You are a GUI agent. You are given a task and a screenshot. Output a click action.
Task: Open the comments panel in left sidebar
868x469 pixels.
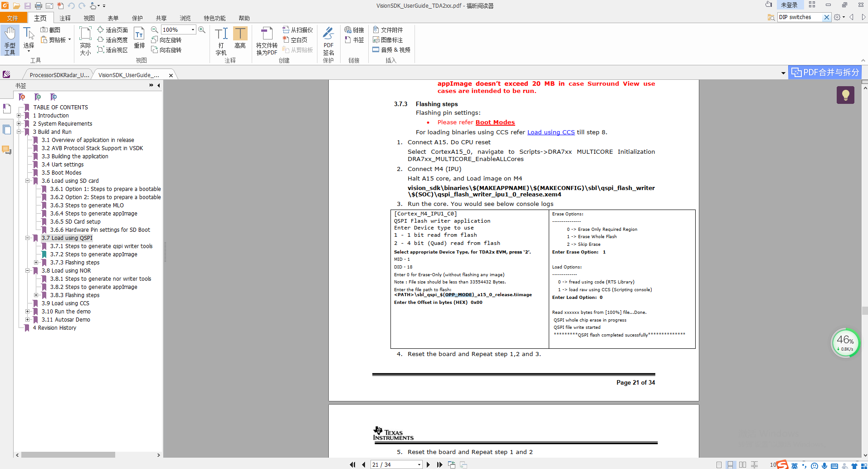click(x=7, y=150)
